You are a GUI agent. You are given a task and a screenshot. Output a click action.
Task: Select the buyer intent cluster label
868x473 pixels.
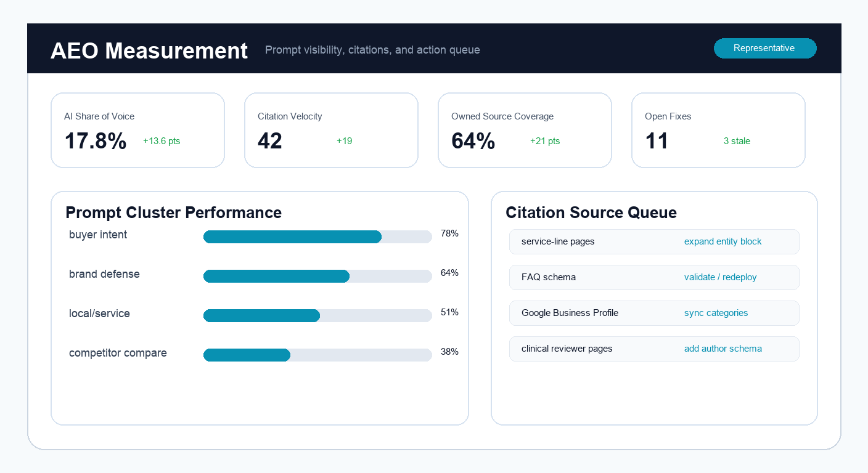(98, 235)
